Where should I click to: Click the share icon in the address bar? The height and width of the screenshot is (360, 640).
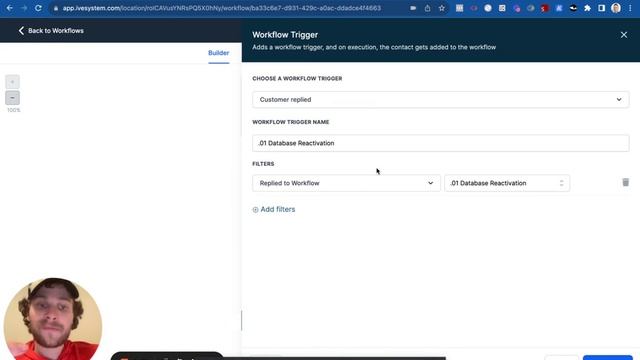427,8
